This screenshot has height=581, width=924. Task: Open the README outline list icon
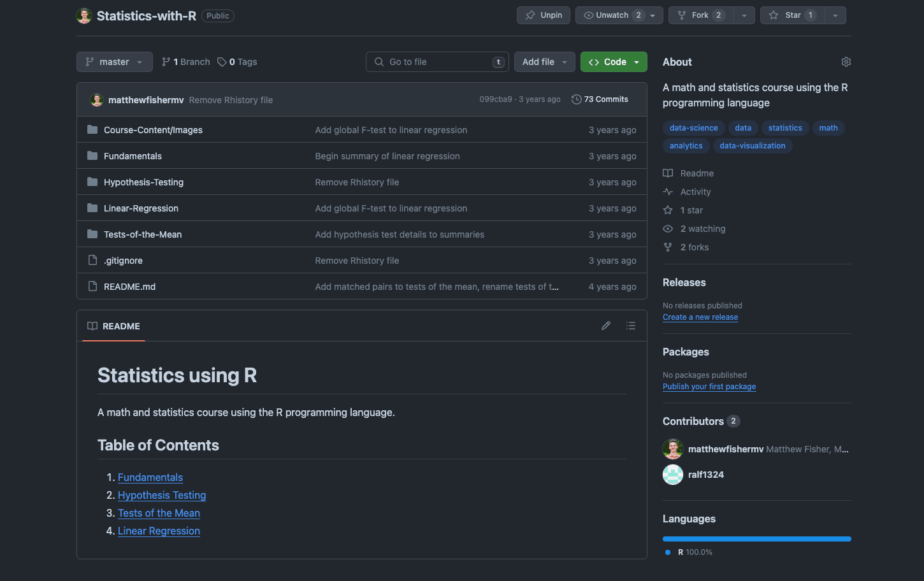pyautogui.click(x=631, y=326)
